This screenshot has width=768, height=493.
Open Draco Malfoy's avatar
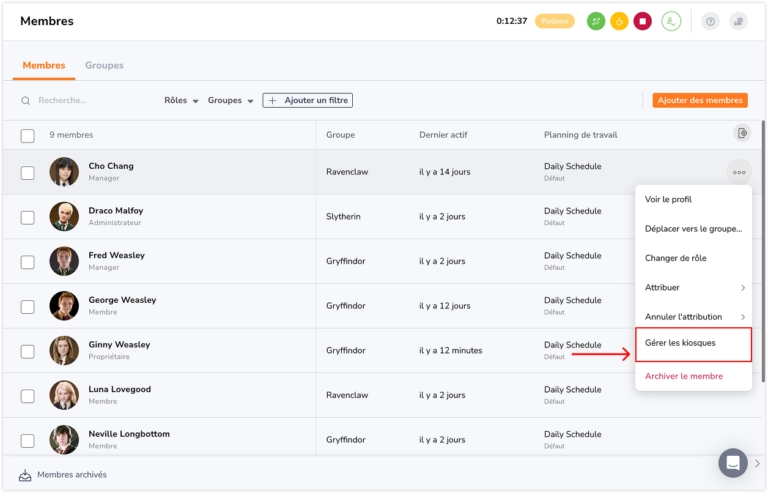pos(64,216)
